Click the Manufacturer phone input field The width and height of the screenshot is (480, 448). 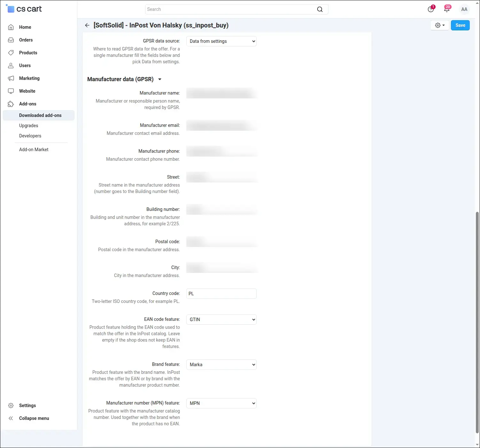(x=221, y=151)
